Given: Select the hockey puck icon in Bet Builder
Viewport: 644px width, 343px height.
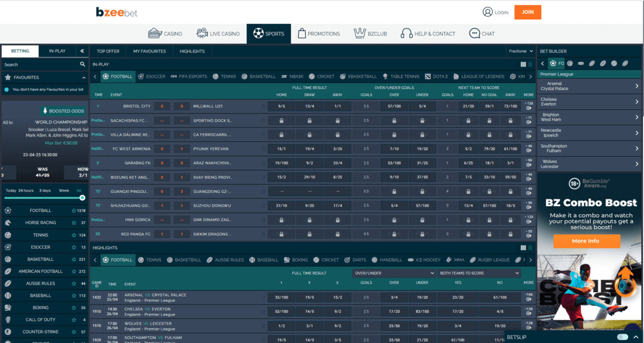Looking at the screenshot, I should (581, 63).
